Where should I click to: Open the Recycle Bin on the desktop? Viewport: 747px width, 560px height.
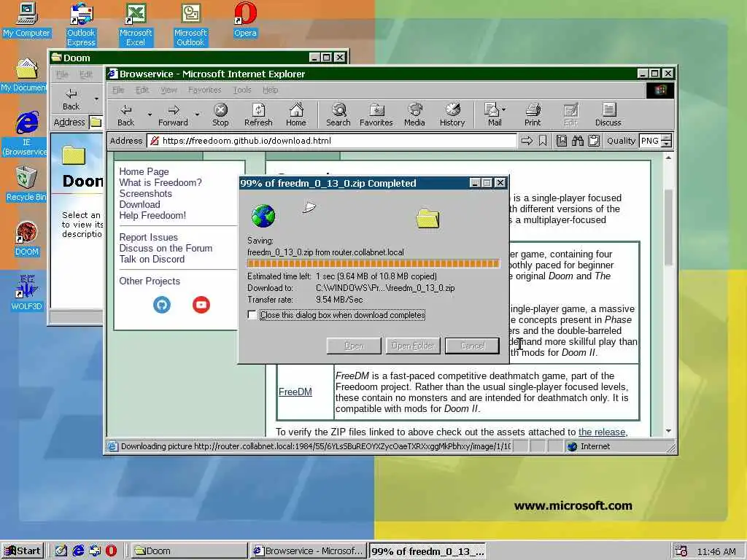tap(26, 184)
